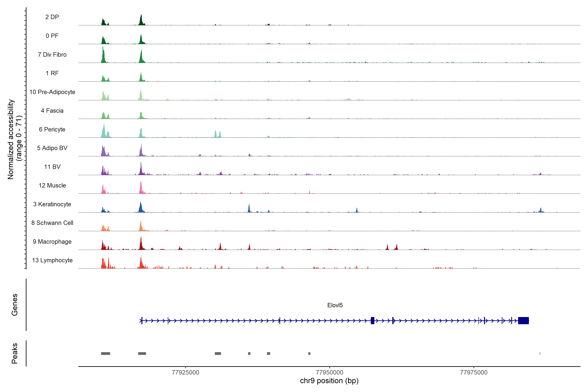Click the 12 Muscle track label
This screenshot has height=392, width=588.
52,186
